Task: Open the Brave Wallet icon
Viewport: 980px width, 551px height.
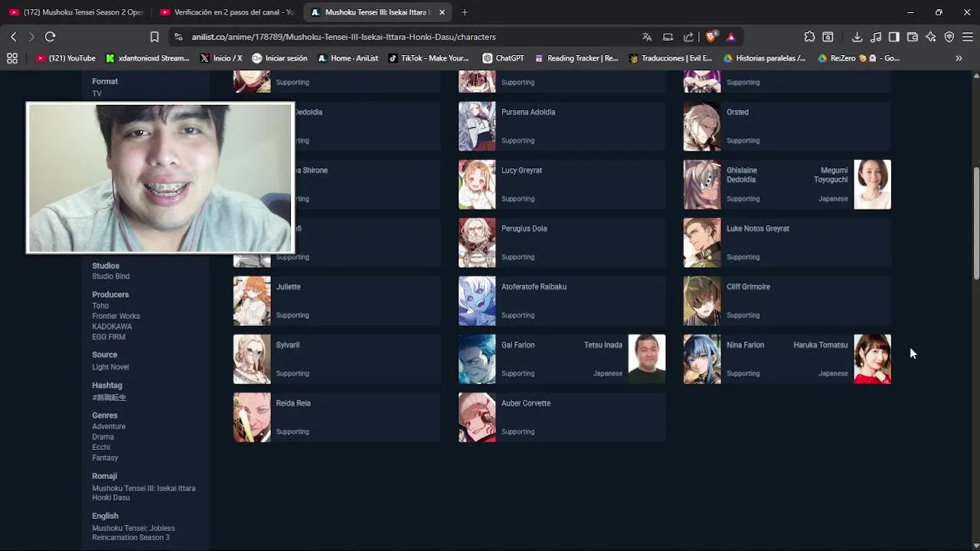Action: (x=913, y=37)
